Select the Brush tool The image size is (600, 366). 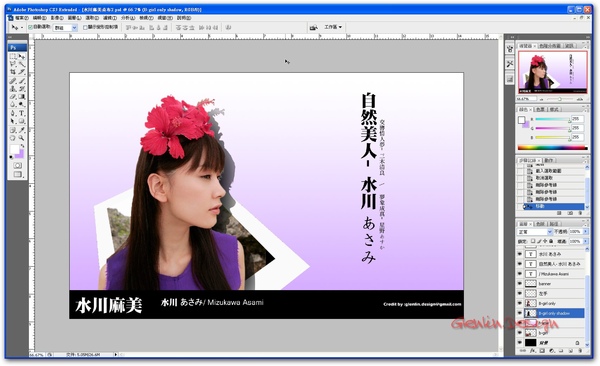pyautogui.click(x=22, y=81)
